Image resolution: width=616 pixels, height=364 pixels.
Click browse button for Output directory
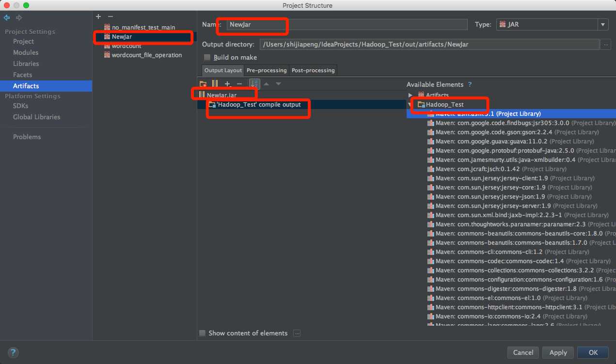pos(605,45)
